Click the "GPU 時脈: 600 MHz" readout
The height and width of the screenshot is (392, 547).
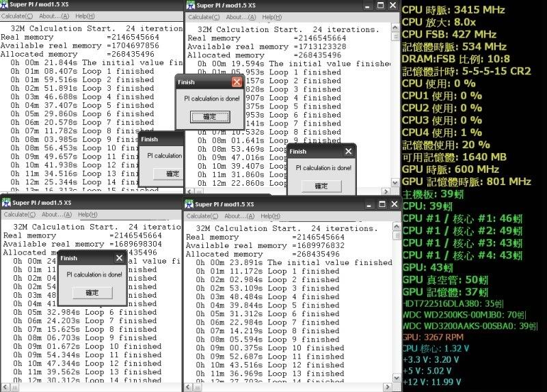(x=451, y=169)
